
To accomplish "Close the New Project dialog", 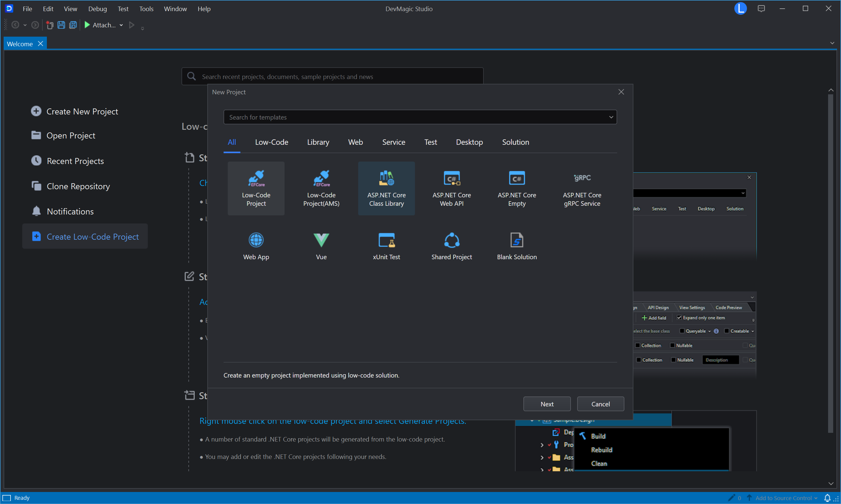I will tap(621, 92).
